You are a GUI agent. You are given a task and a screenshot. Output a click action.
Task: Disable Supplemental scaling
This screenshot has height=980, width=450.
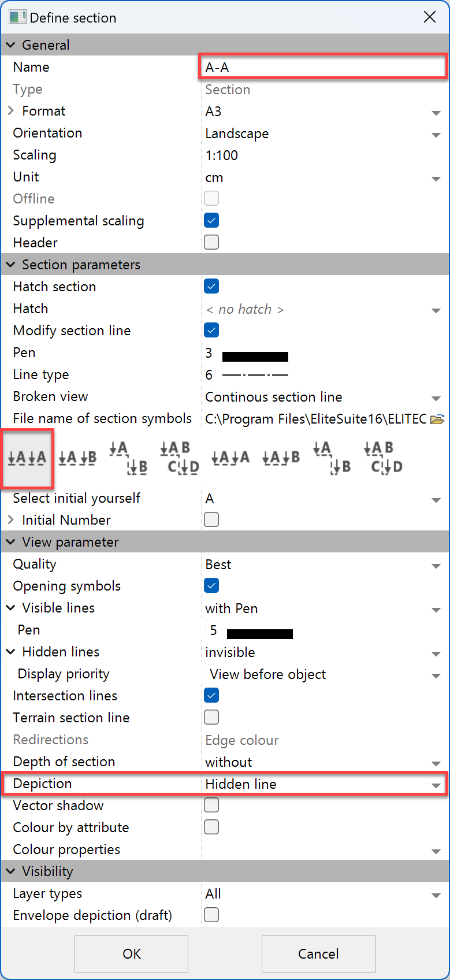tap(211, 220)
